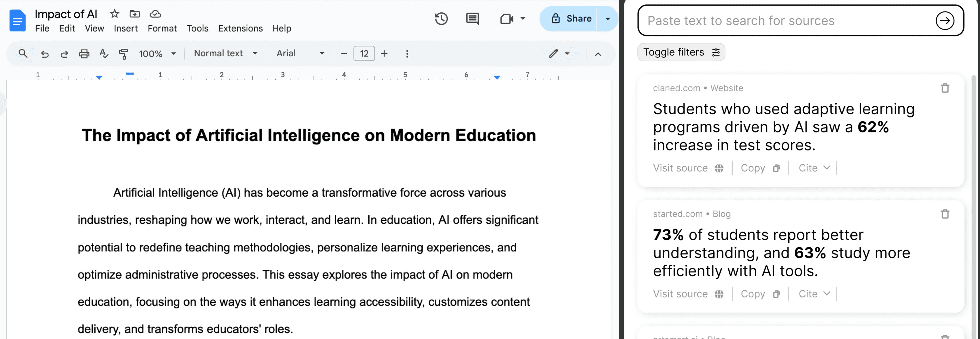980x339 pixels.
Task: Open more toolbar options (three dots)
Action: 407,54
